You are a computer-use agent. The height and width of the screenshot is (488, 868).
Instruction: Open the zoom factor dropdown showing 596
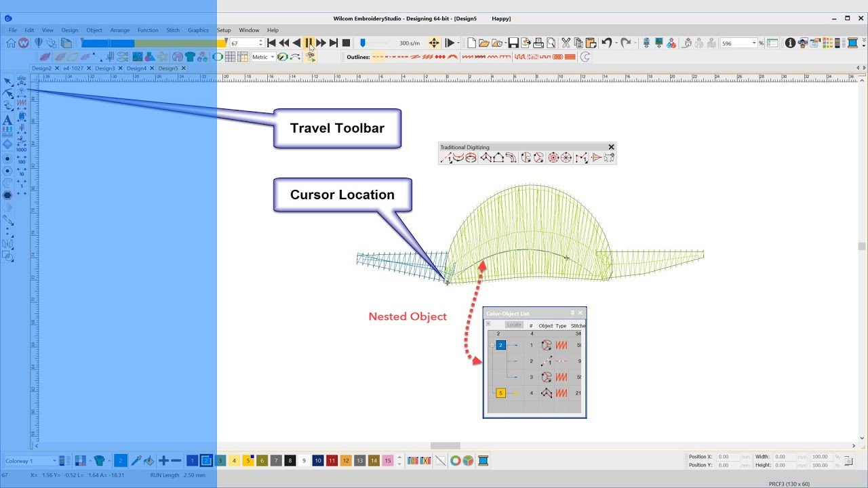tap(754, 43)
